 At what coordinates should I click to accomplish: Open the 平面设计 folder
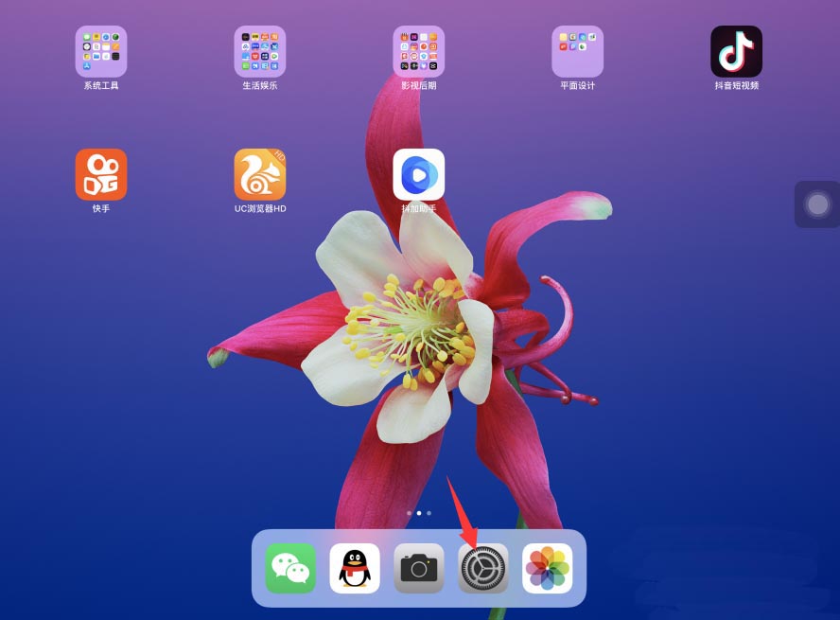(578, 51)
